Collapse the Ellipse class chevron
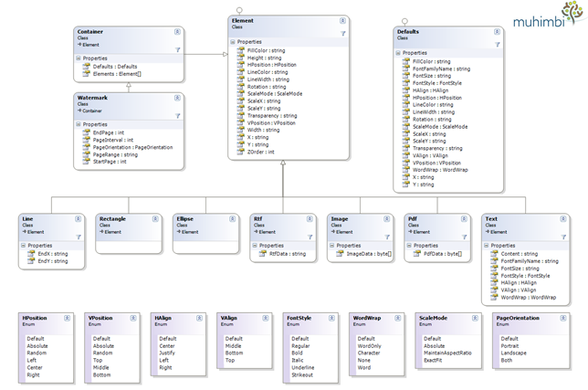 pyautogui.click(x=233, y=219)
